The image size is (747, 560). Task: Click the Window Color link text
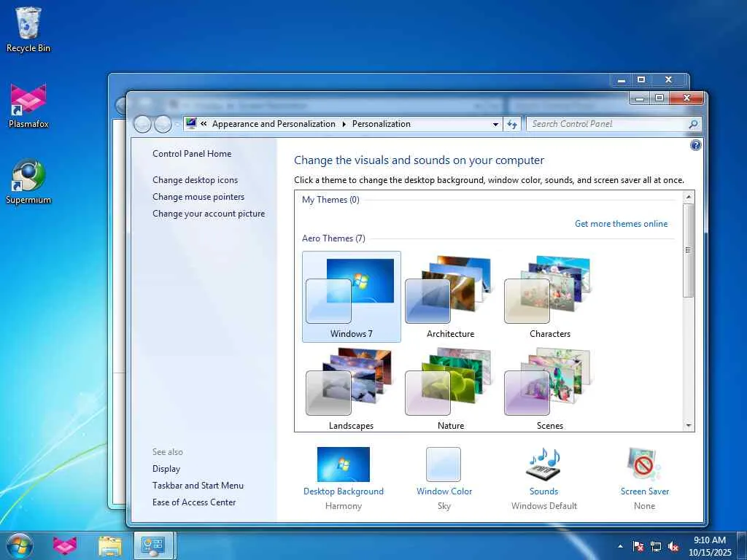click(444, 491)
